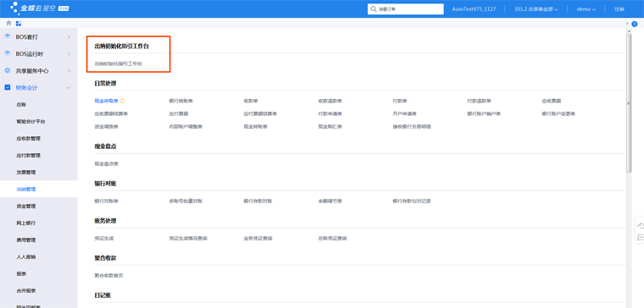This screenshot has height=308, width=644.
Task: Click the 财务会计 sidebar icon
Action: 7,87
